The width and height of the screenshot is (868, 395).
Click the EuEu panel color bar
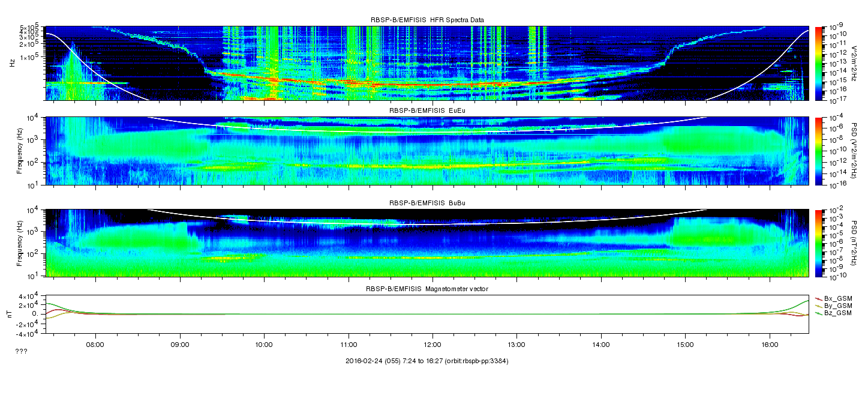coord(818,151)
